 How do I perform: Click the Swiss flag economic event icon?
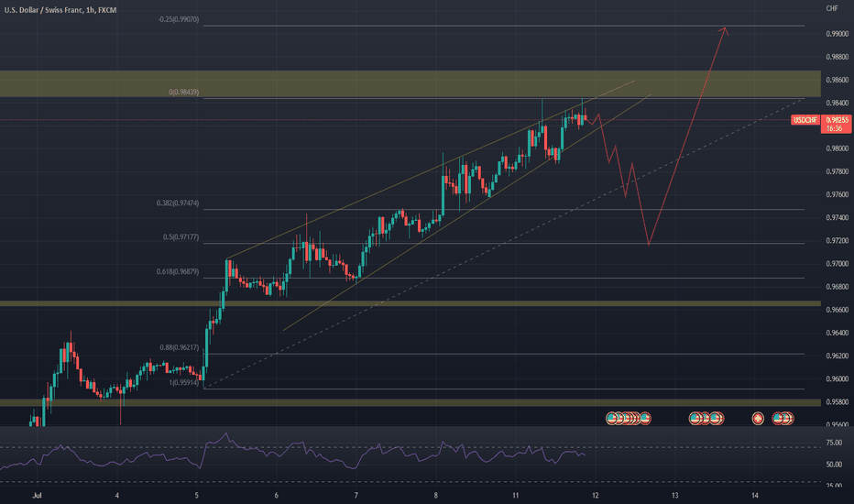(758, 419)
